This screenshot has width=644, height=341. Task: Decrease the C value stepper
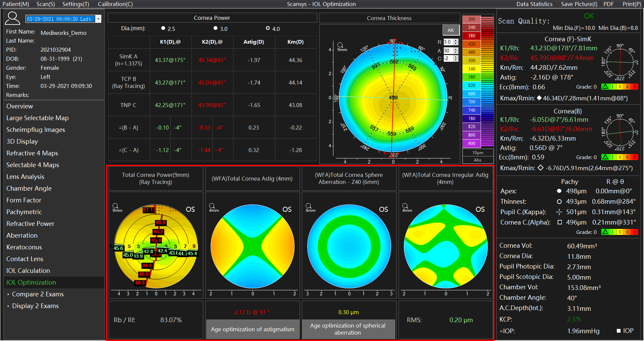[455, 60]
